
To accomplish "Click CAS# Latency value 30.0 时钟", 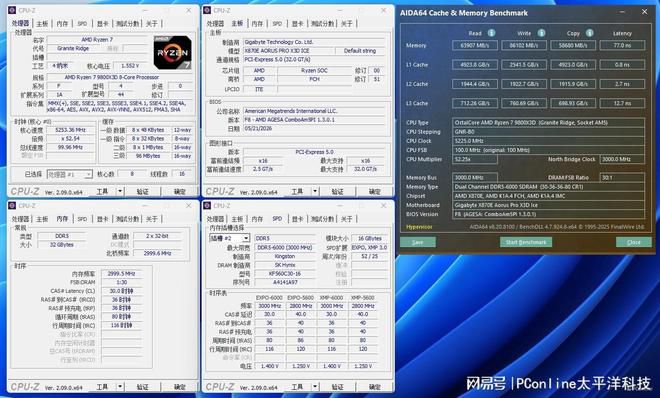I will (121, 291).
